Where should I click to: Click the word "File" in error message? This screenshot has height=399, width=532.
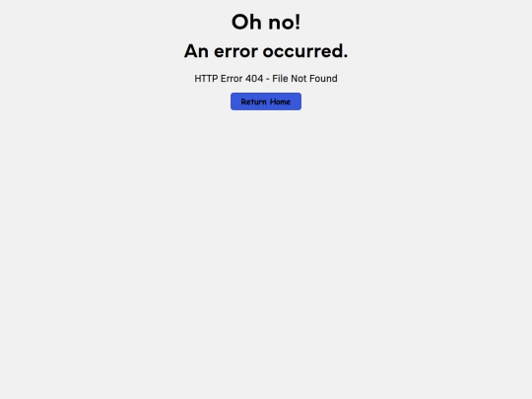coord(280,79)
